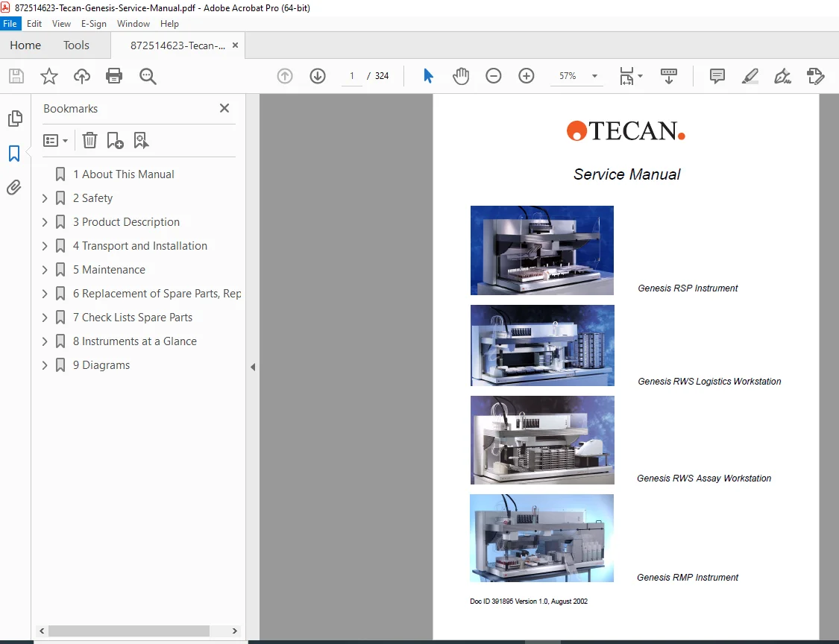Go to previous page arrow

(285, 76)
